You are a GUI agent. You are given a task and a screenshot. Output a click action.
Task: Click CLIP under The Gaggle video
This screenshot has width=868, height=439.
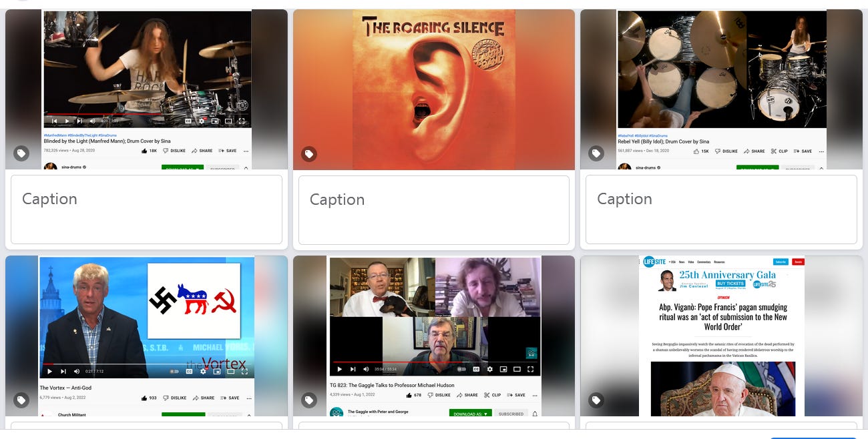click(492, 395)
